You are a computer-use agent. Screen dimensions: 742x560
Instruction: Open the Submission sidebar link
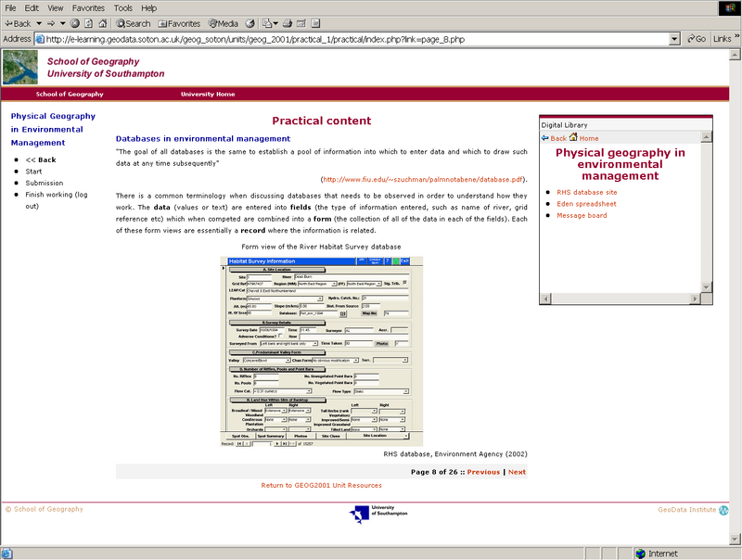(44, 183)
